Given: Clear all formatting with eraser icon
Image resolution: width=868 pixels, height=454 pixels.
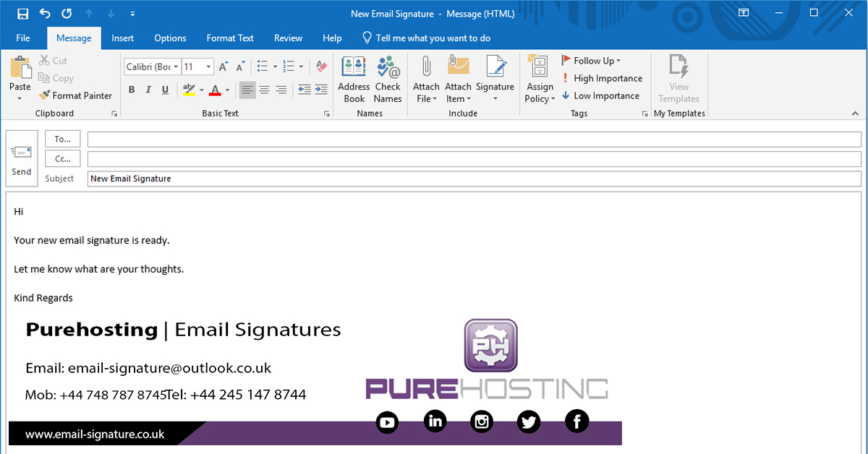Looking at the screenshot, I should click(322, 67).
